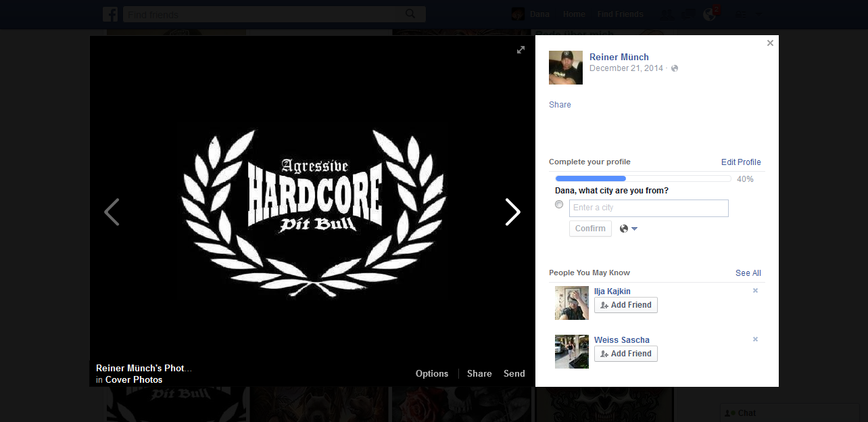Click See All for People You May Know
868x422 pixels.
(748, 273)
